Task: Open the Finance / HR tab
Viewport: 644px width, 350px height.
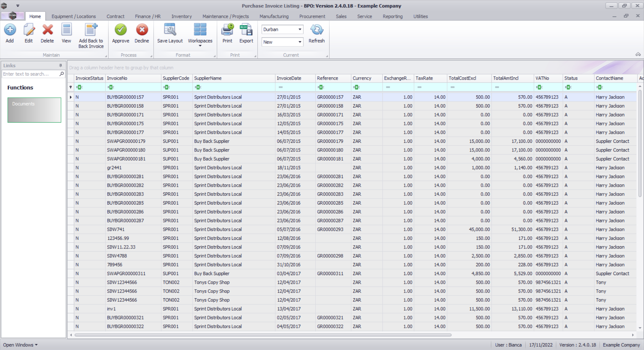Action: [148, 16]
